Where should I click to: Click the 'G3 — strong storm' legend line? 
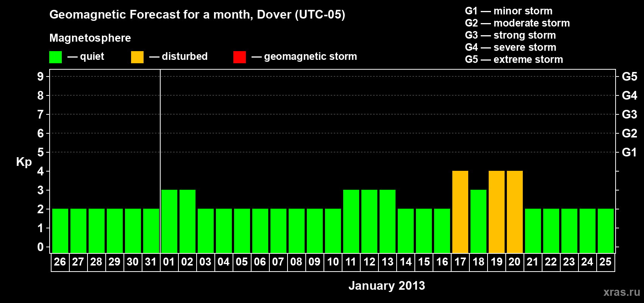(510, 35)
